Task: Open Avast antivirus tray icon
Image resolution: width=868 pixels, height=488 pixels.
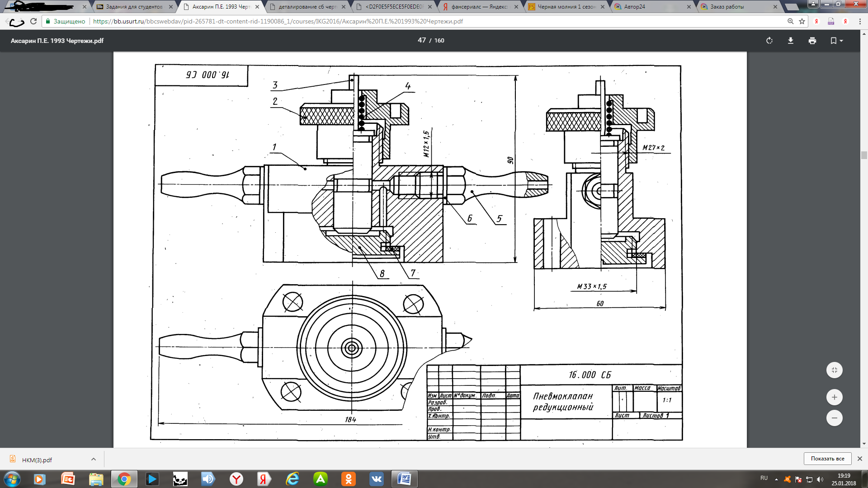Action: click(788, 479)
